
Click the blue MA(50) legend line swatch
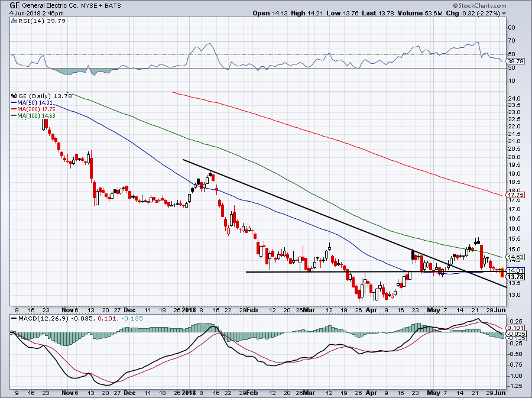(x=14, y=103)
